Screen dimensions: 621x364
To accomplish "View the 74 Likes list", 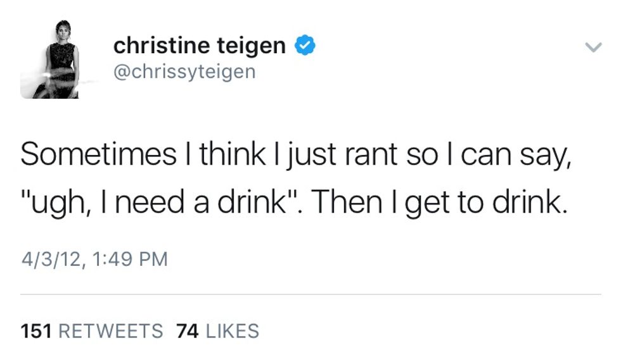I will pos(217,330).
